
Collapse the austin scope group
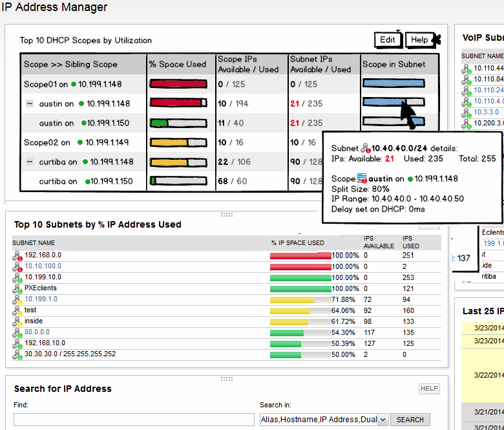click(30, 103)
